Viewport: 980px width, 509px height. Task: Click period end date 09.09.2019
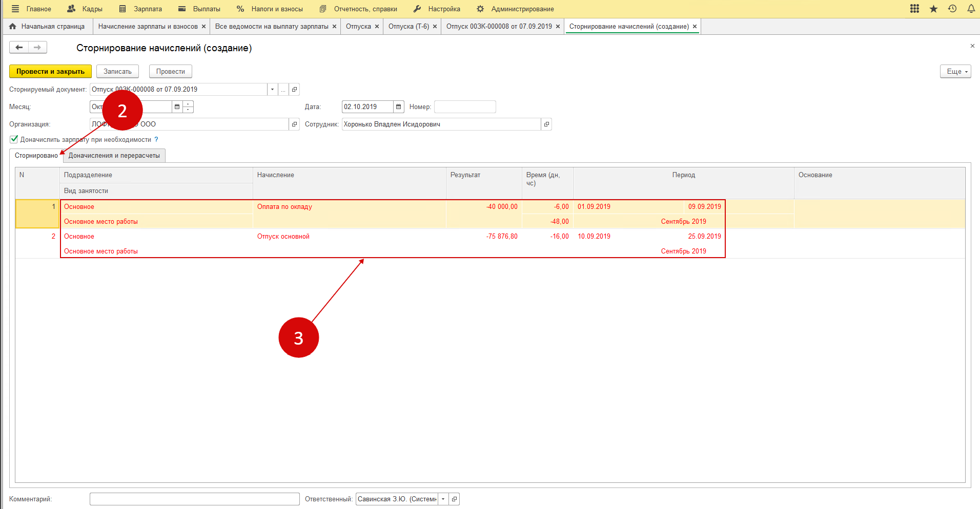pos(704,207)
